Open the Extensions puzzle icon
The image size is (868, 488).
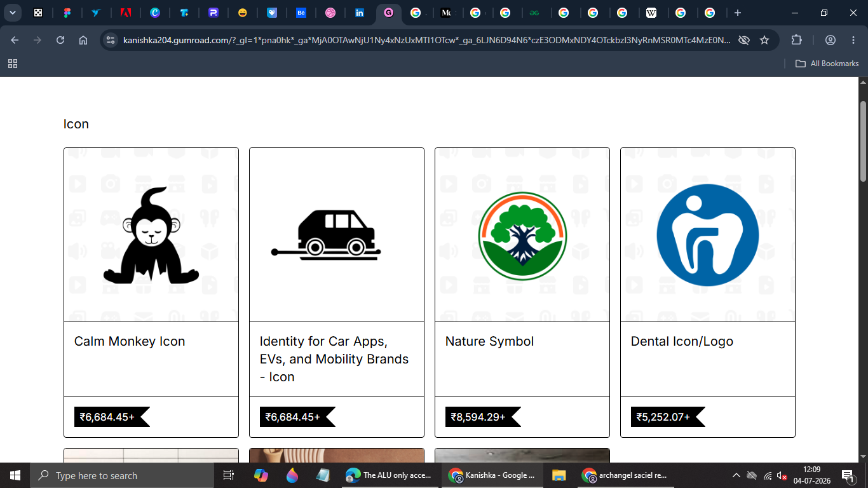tap(797, 40)
